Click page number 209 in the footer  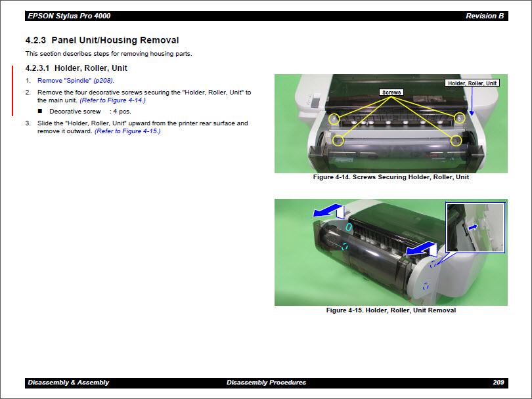pos(498,383)
